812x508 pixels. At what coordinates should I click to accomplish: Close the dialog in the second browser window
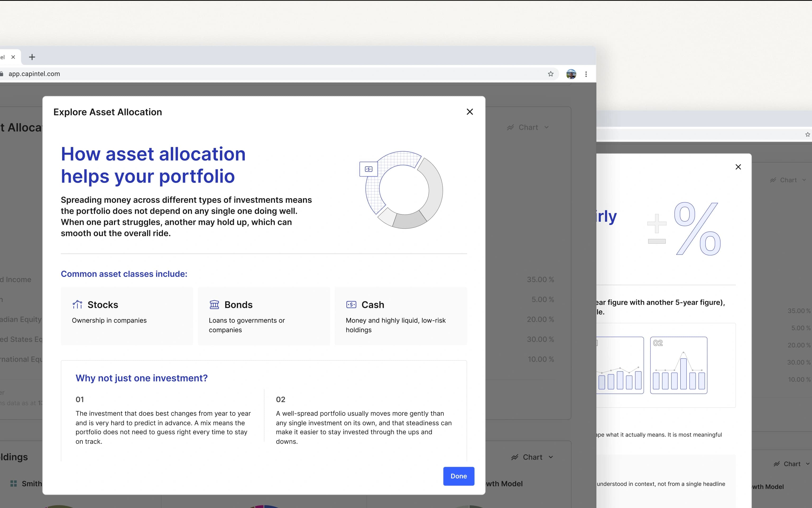[x=738, y=167]
